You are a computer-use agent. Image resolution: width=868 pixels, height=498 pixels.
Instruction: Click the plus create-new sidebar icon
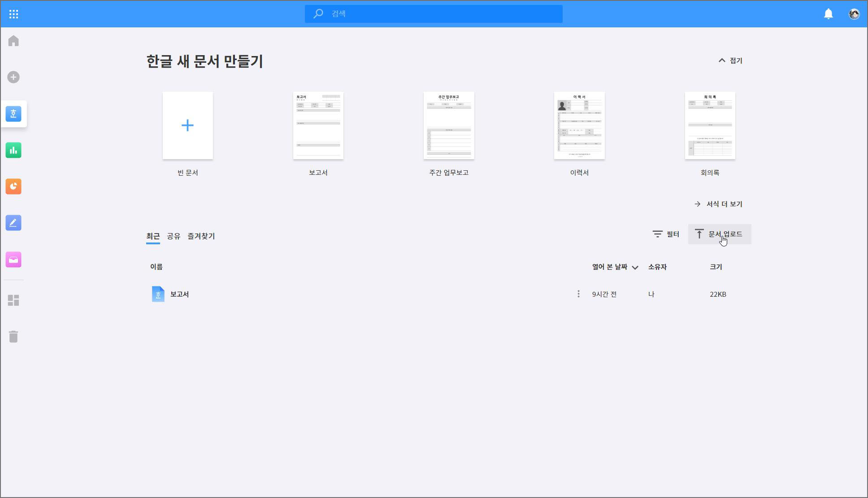[x=13, y=77]
